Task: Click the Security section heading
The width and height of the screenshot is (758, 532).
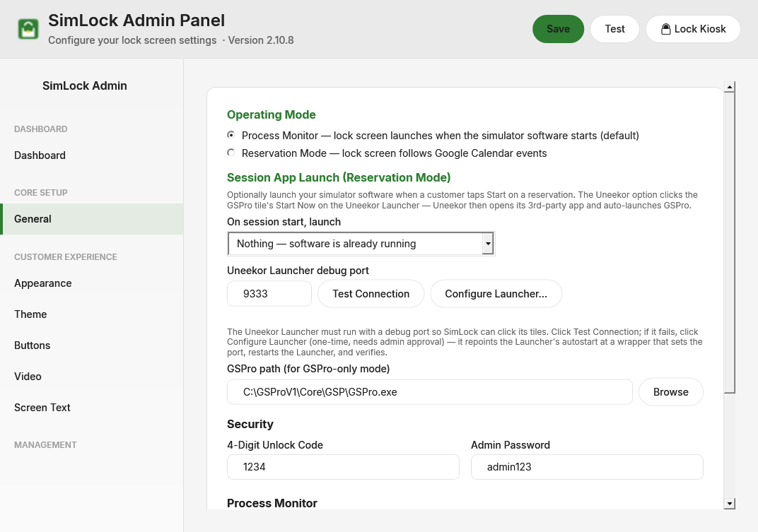Action: [x=250, y=424]
